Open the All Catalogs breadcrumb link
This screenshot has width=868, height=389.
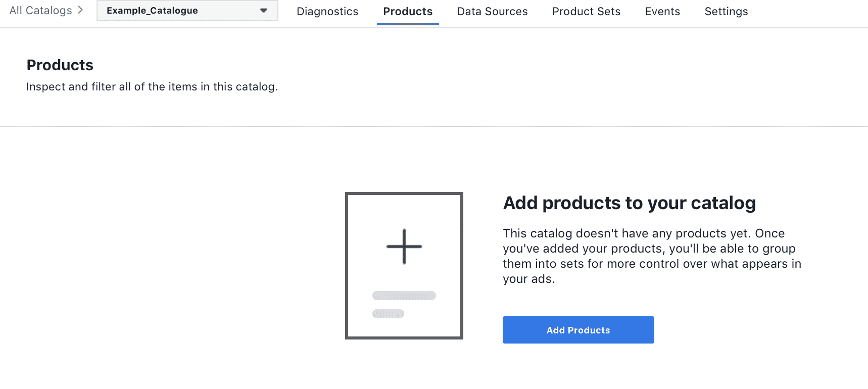41,11
